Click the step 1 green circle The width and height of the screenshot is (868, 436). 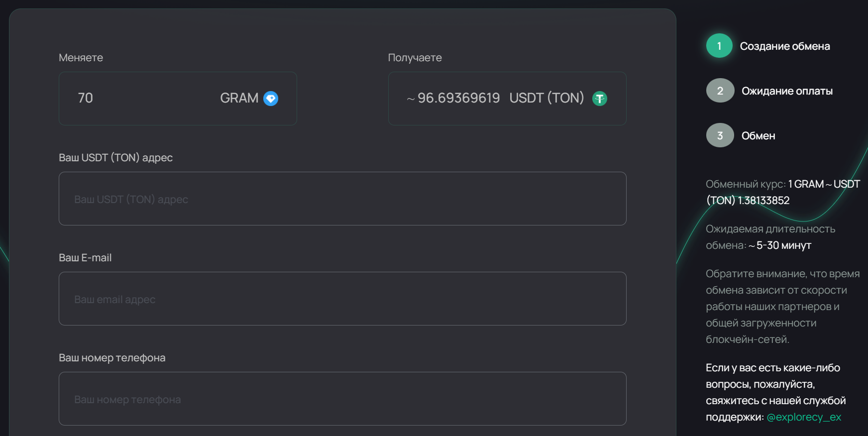tap(719, 46)
